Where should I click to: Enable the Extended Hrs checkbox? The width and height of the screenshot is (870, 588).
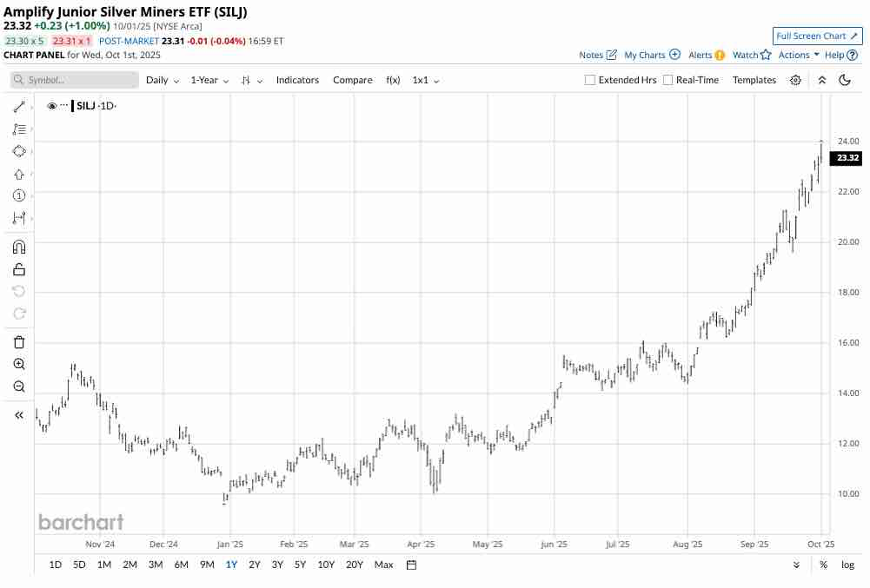(x=590, y=81)
